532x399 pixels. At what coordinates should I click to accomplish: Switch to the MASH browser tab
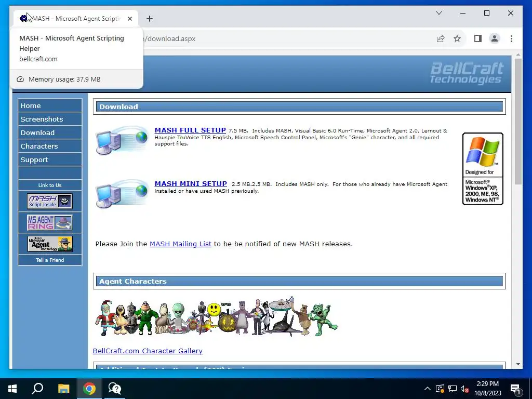coord(76,19)
